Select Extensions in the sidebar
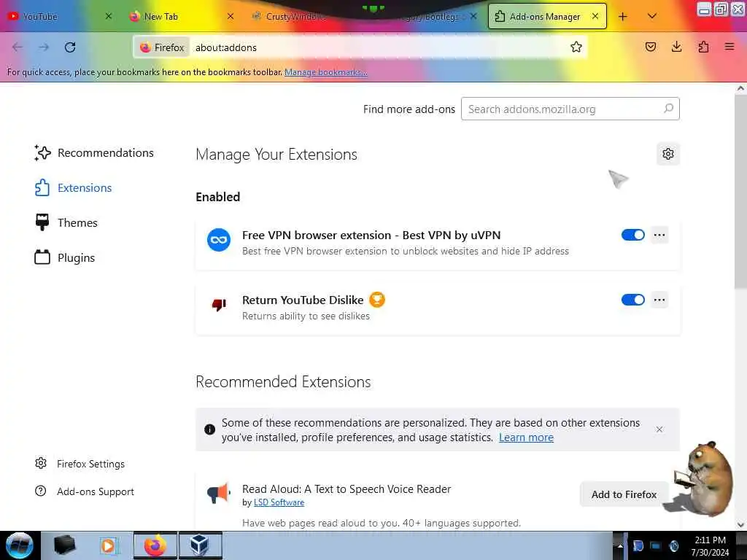This screenshot has width=747, height=560. [x=73, y=187]
